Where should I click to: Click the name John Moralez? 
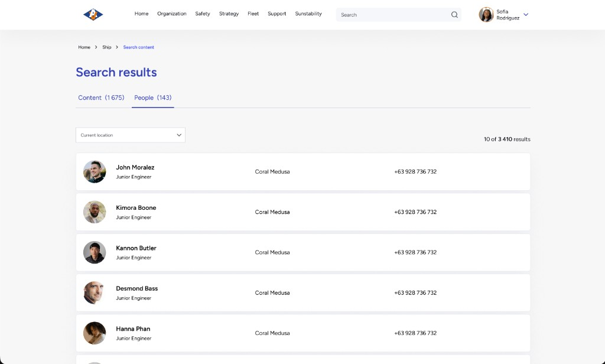(135, 167)
